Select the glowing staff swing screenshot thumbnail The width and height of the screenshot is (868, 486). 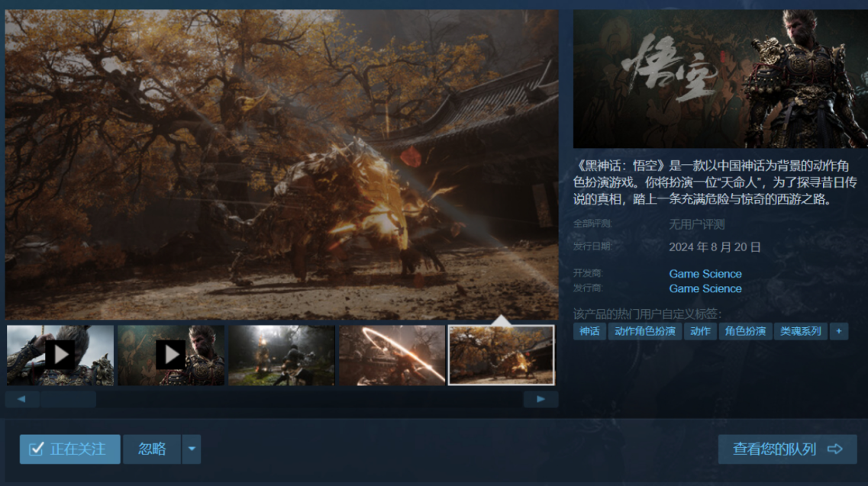(x=392, y=356)
